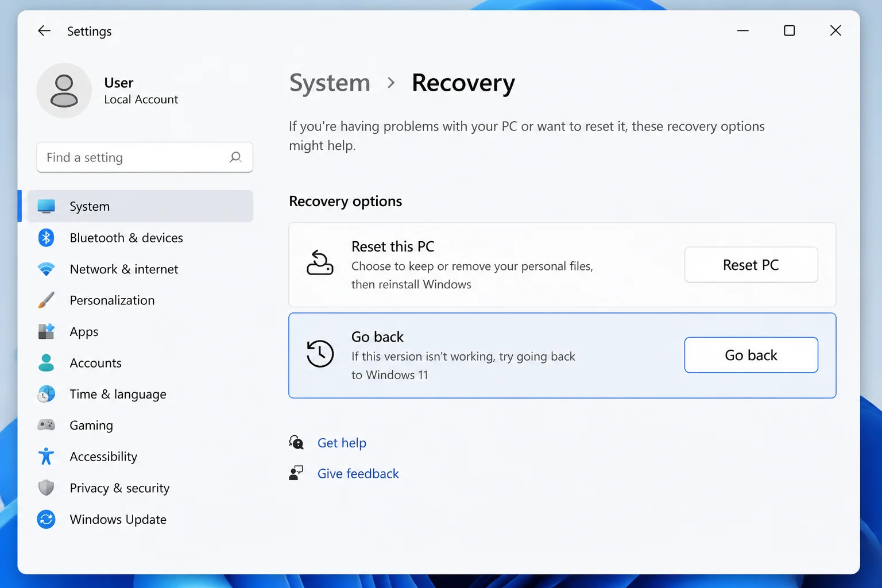
Task: Open Privacy & security settings
Action: pyautogui.click(x=140, y=488)
